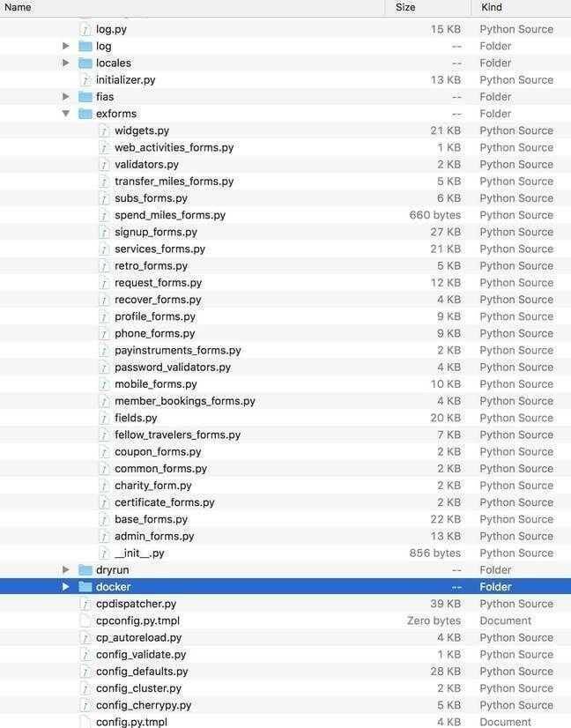This screenshot has width=571, height=728.
Task: Collapse the exforms folder disclosure triangle
Action: point(66,114)
